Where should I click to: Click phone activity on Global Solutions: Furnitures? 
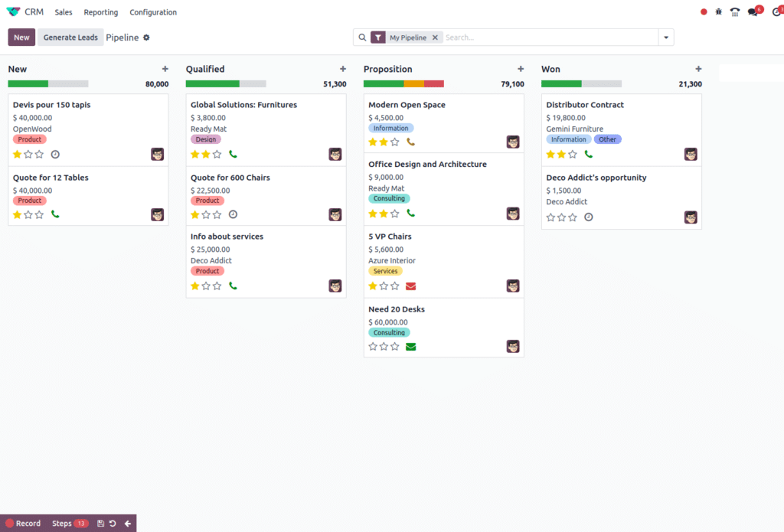233,154
